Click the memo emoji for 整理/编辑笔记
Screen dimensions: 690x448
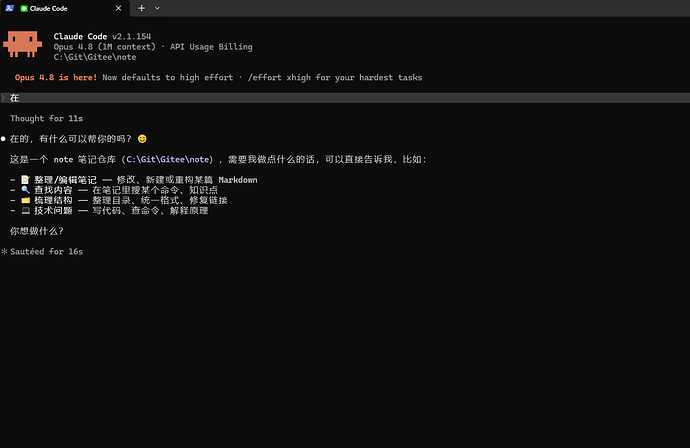[26, 180]
